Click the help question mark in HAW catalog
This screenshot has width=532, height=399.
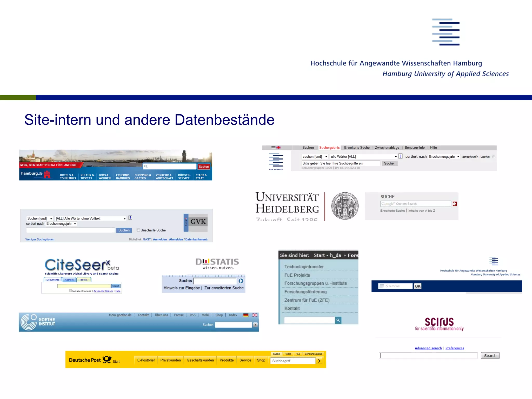click(x=401, y=156)
